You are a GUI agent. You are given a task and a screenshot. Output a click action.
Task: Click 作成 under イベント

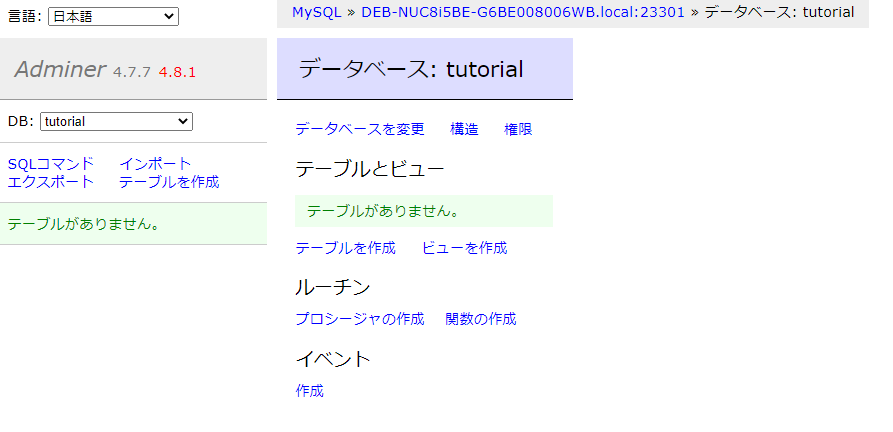(x=309, y=391)
